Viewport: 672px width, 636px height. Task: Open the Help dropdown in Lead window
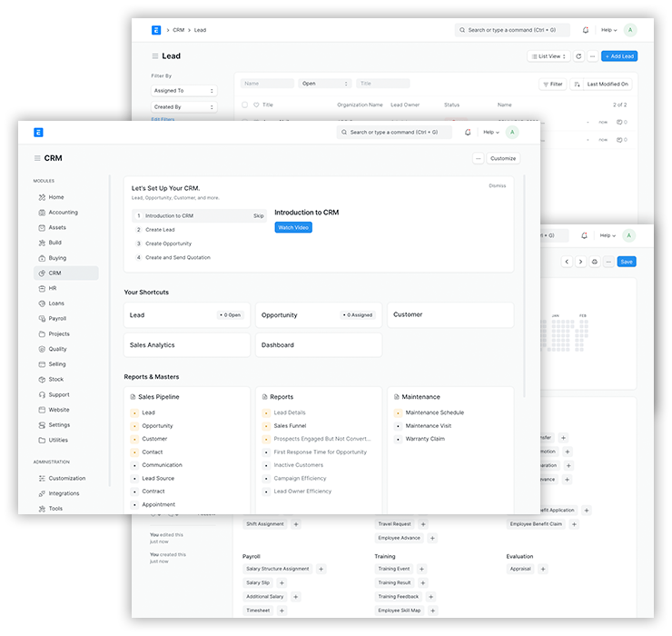click(609, 30)
